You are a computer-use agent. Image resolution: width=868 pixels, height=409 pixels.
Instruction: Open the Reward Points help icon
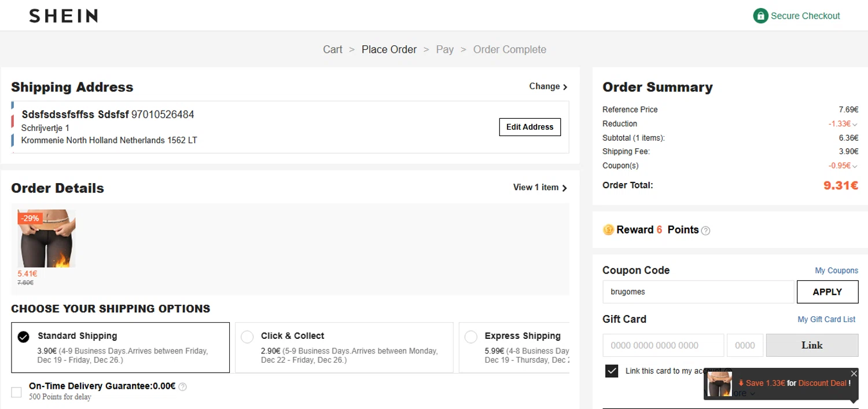coord(705,231)
